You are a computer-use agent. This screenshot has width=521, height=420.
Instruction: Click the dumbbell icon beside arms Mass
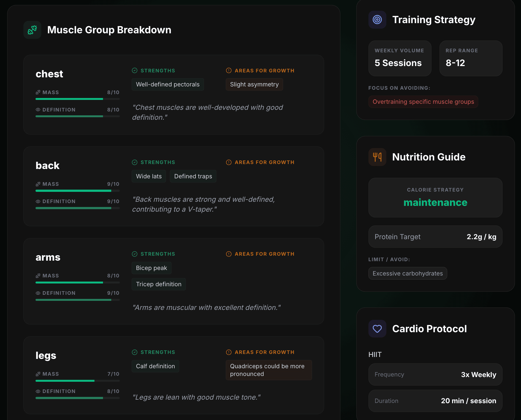point(38,276)
